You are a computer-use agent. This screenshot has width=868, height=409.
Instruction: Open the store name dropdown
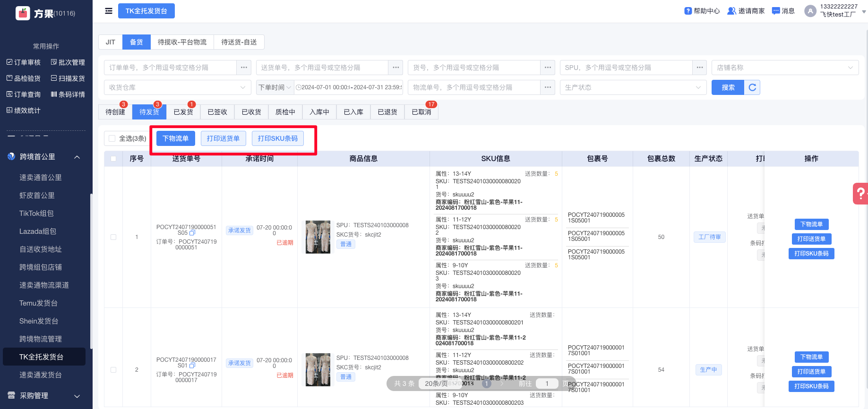point(784,68)
